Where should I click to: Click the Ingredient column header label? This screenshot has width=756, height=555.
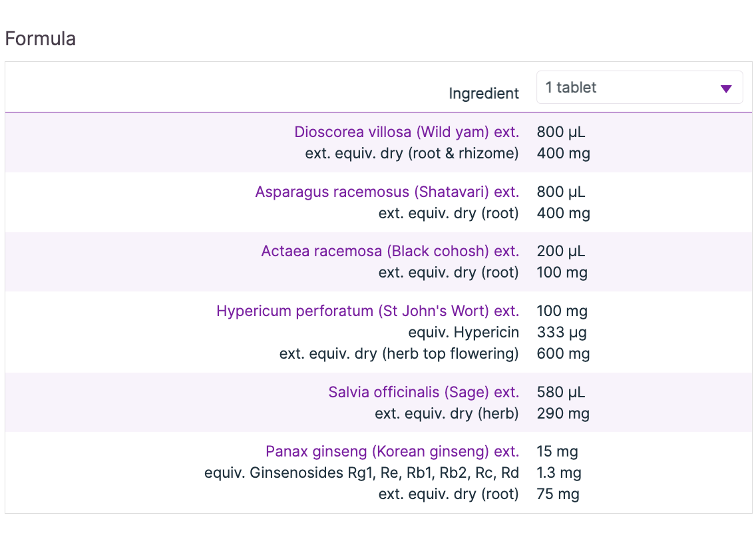[484, 94]
